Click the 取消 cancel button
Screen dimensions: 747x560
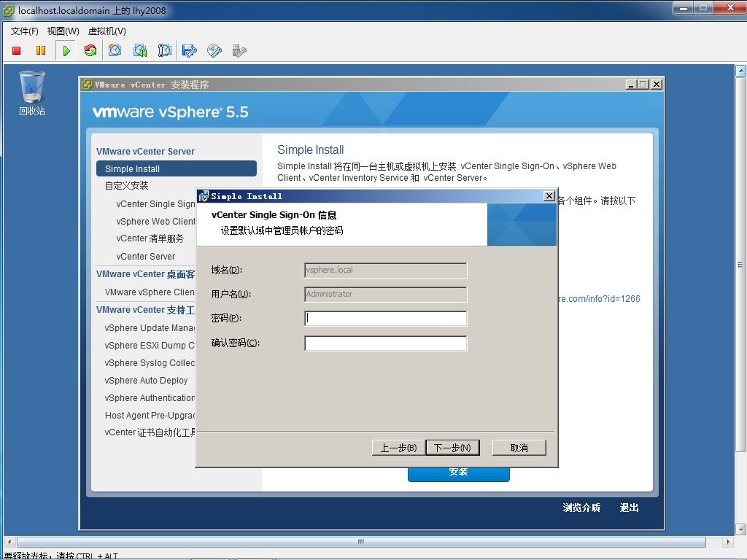[x=519, y=448]
